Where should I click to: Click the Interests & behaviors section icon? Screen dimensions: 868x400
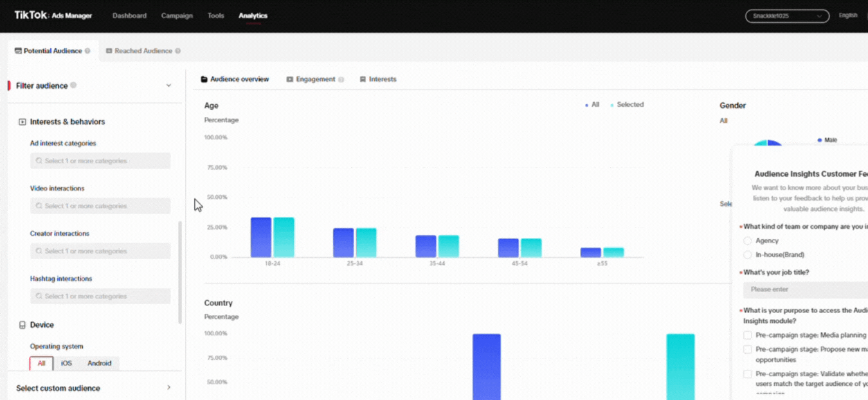click(x=23, y=122)
